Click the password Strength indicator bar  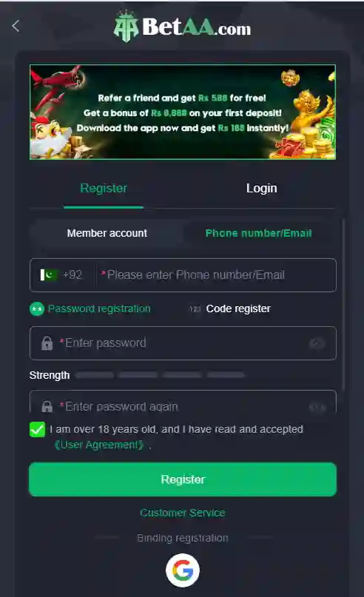160,375
